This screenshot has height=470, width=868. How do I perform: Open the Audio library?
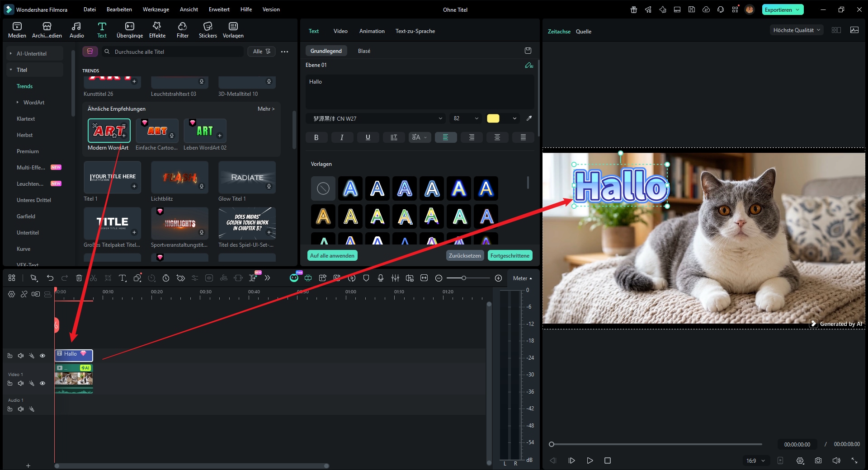click(76, 30)
